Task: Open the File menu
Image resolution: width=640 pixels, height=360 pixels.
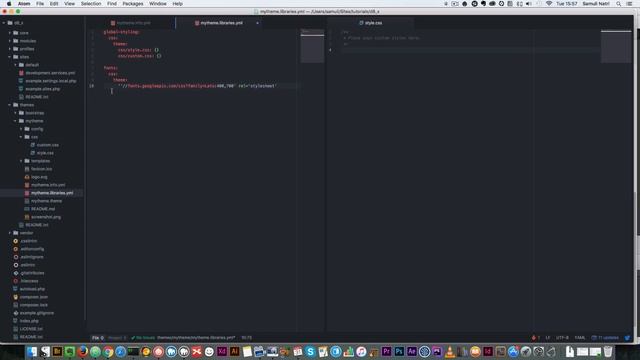Action: point(40,4)
